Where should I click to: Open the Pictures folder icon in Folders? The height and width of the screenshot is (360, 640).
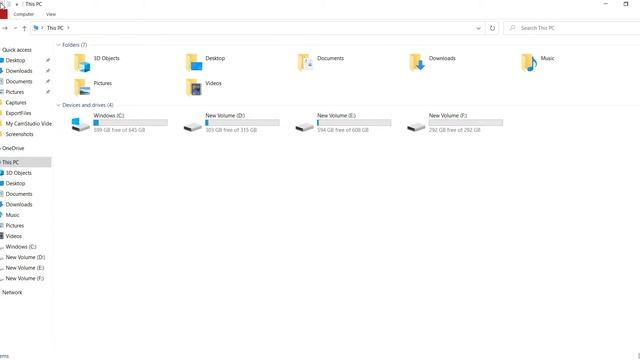pos(82,87)
